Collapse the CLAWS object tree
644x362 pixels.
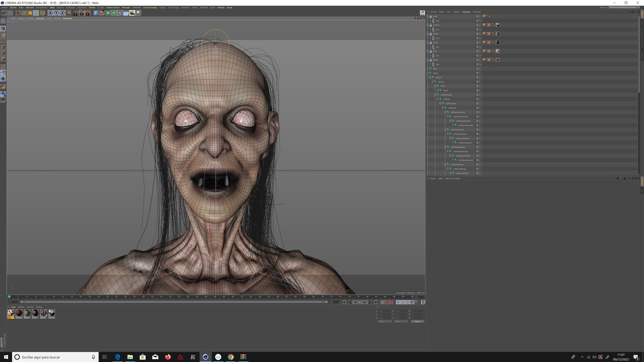coord(428,25)
